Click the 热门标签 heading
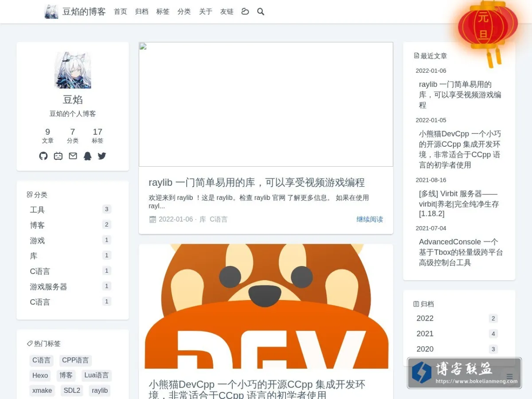Screen dimensions: 532x399 (x=44, y=344)
